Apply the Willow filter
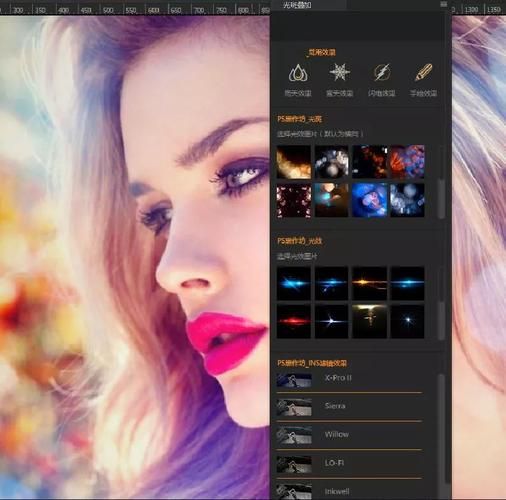Viewport: 506px width, 500px height. 349,435
